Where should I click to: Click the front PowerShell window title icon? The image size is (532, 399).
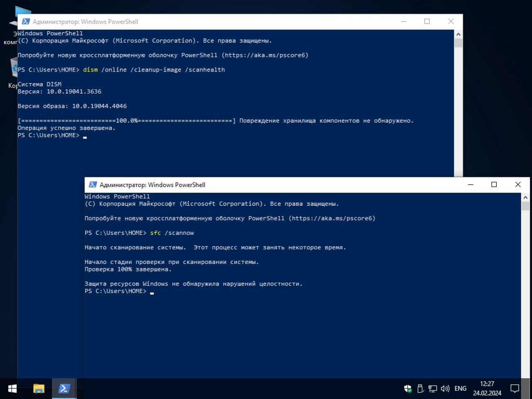coord(93,185)
